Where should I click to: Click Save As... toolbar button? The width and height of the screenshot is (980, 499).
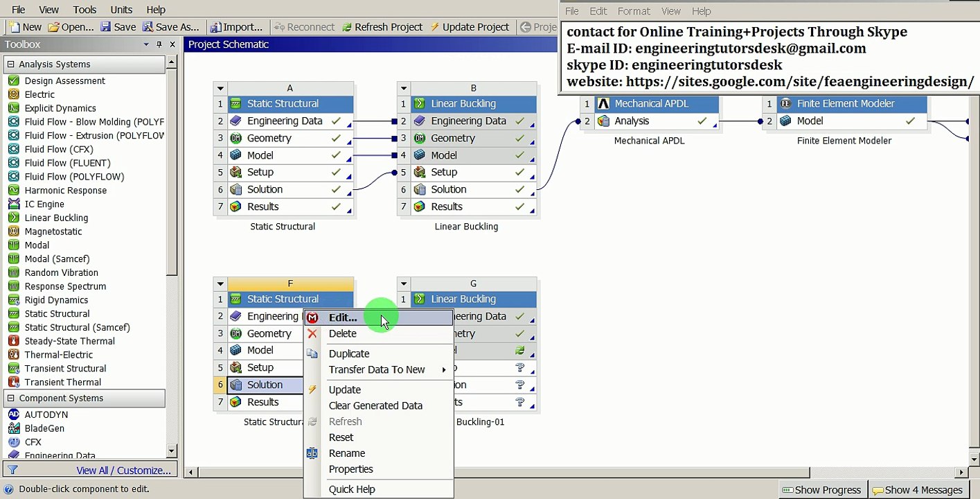pyautogui.click(x=170, y=27)
